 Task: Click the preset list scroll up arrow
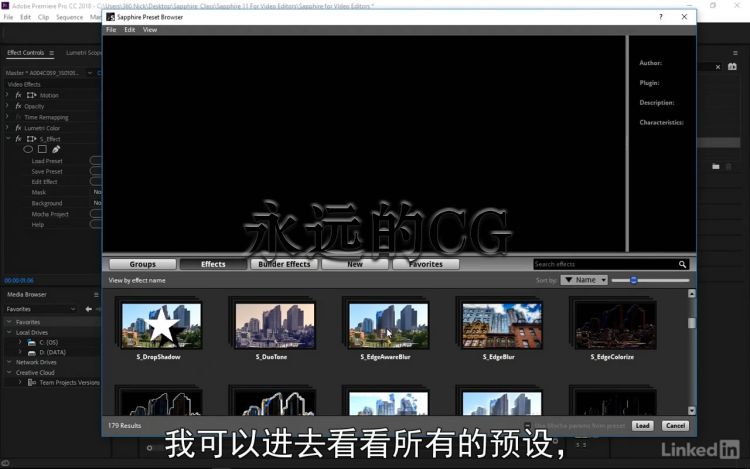click(691, 294)
